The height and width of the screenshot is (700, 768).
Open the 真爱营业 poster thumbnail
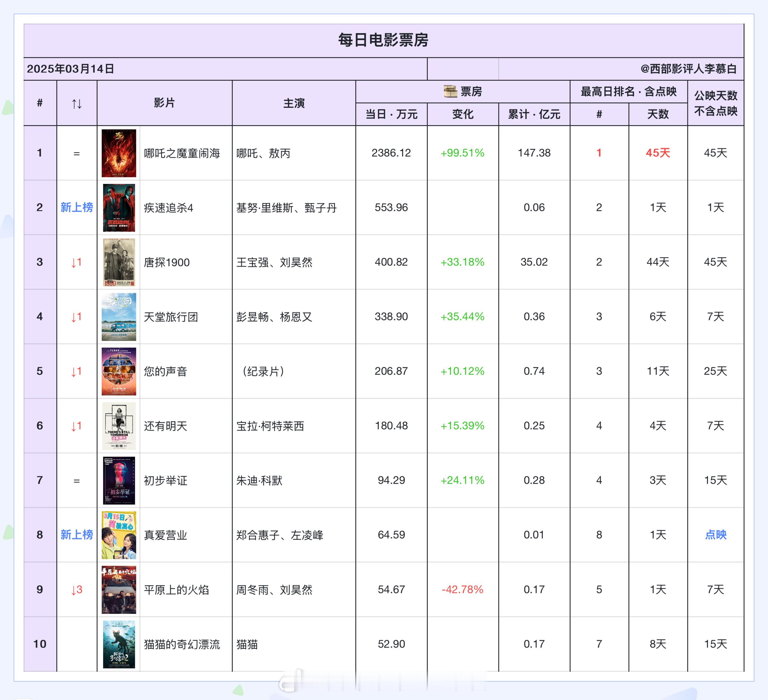pos(119,535)
